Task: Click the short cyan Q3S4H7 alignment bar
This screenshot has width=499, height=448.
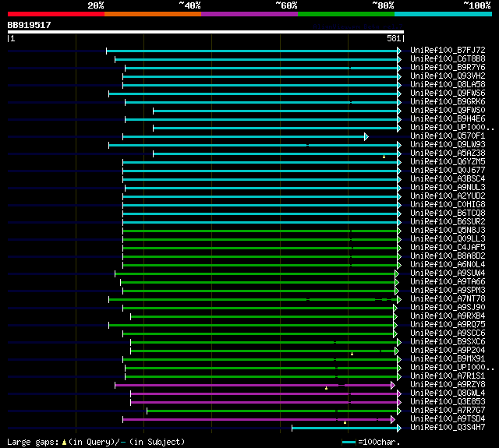Action: [x=345, y=429]
